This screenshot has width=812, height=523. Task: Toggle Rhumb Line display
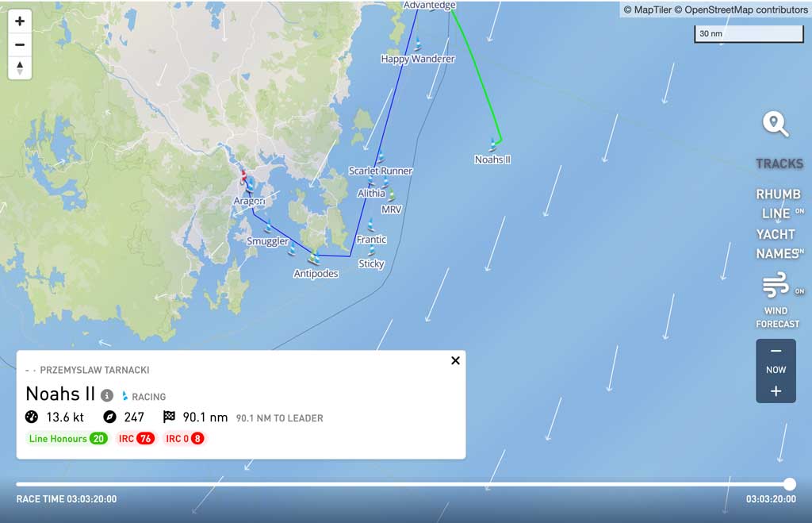(779, 203)
